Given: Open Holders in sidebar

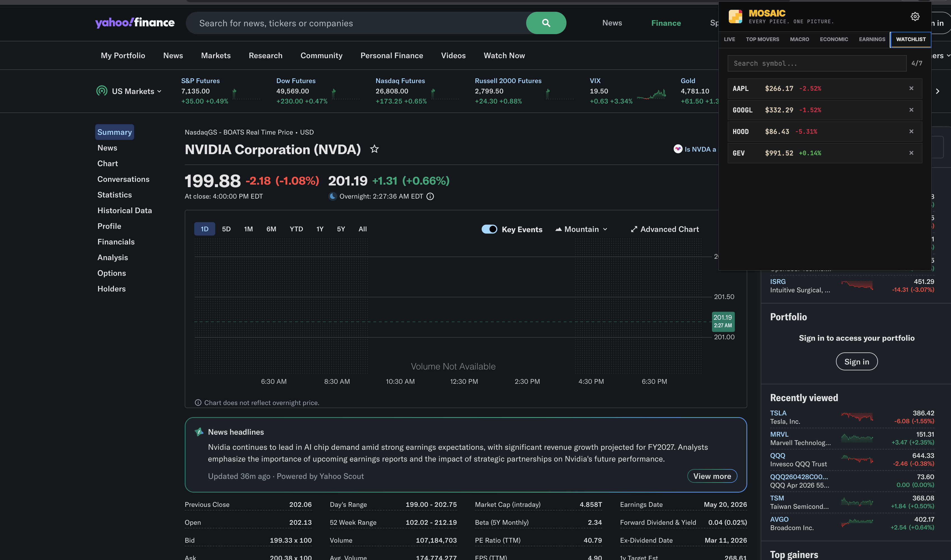Looking at the screenshot, I should point(111,289).
